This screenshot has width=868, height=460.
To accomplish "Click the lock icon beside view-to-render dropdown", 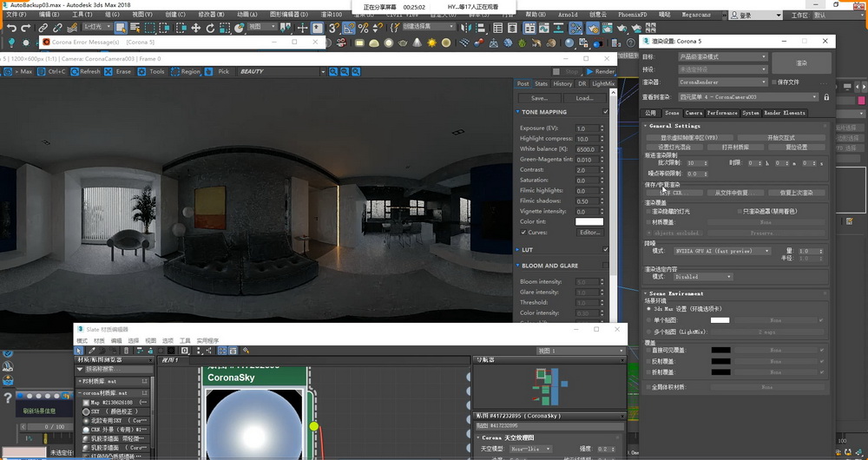I will pyautogui.click(x=826, y=97).
